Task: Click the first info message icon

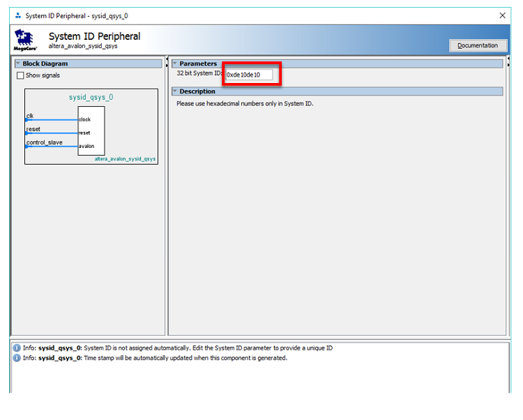Action: (x=17, y=348)
